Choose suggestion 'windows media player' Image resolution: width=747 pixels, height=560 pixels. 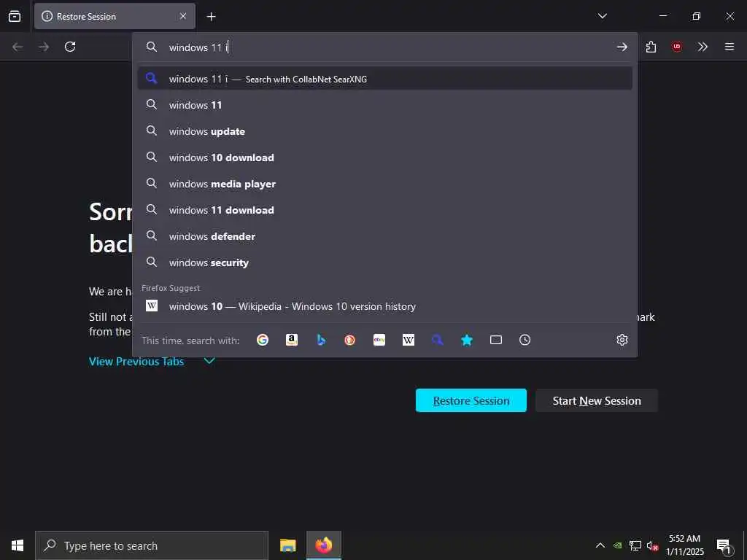tap(385, 183)
